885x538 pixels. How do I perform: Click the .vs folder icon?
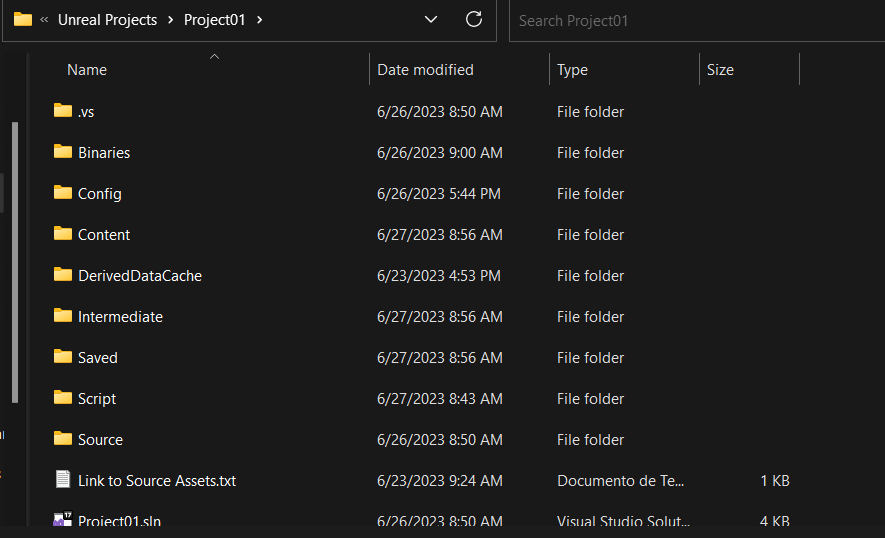click(63, 111)
